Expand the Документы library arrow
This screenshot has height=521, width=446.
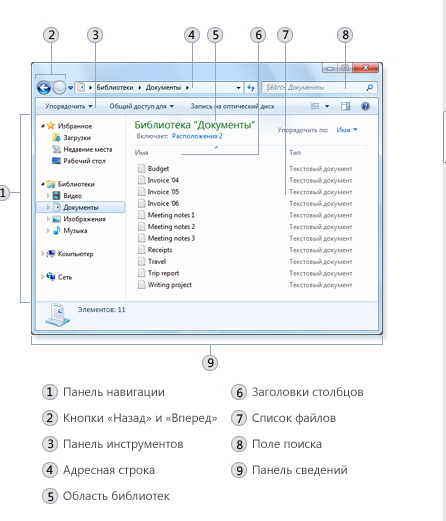48,207
